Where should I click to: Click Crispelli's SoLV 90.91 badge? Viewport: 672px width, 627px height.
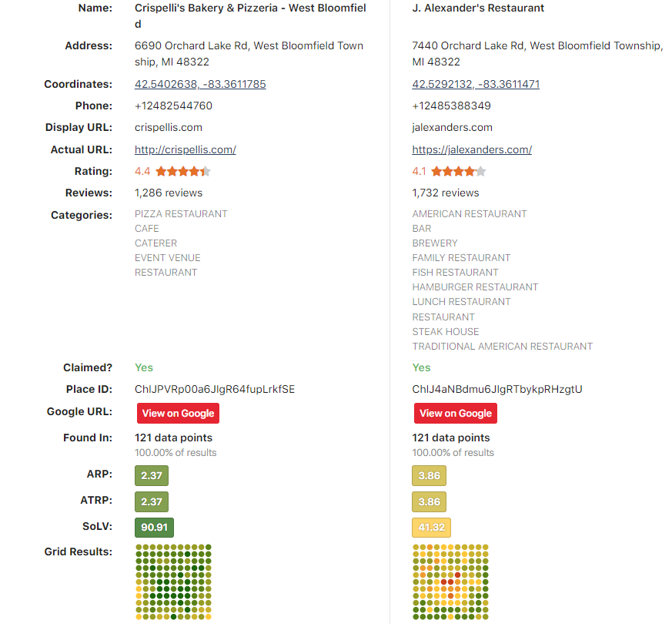pyautogui.click(x=154, y=528)
